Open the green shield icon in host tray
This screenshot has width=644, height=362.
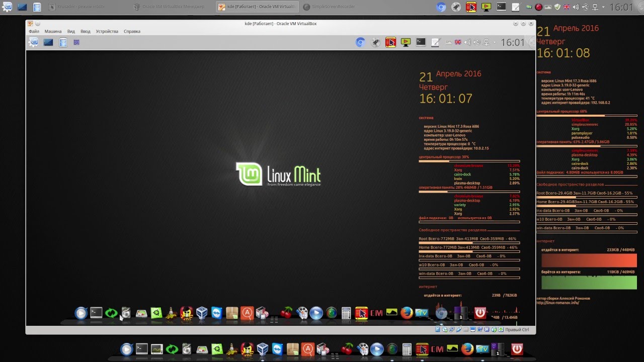[x=557, y=7]
